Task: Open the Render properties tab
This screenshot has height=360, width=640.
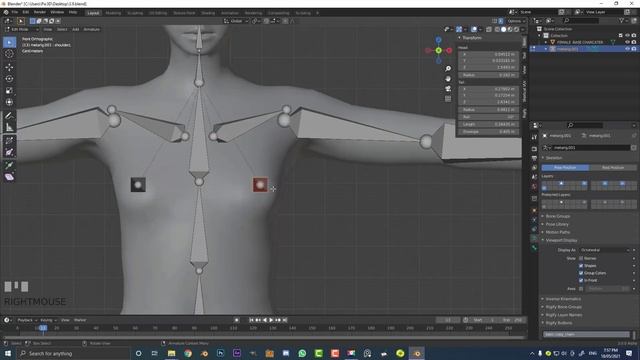Action: coord(534,149)
